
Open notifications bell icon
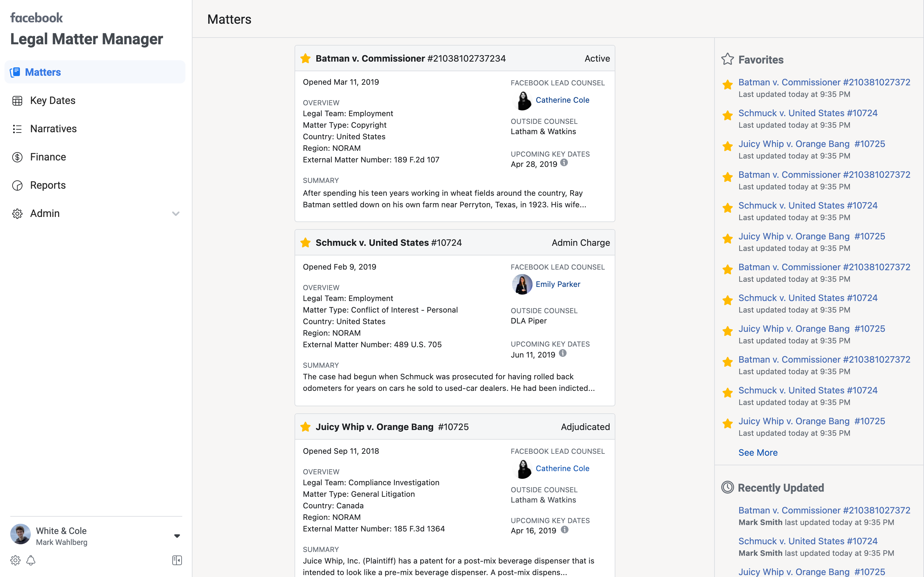[31, 560]
